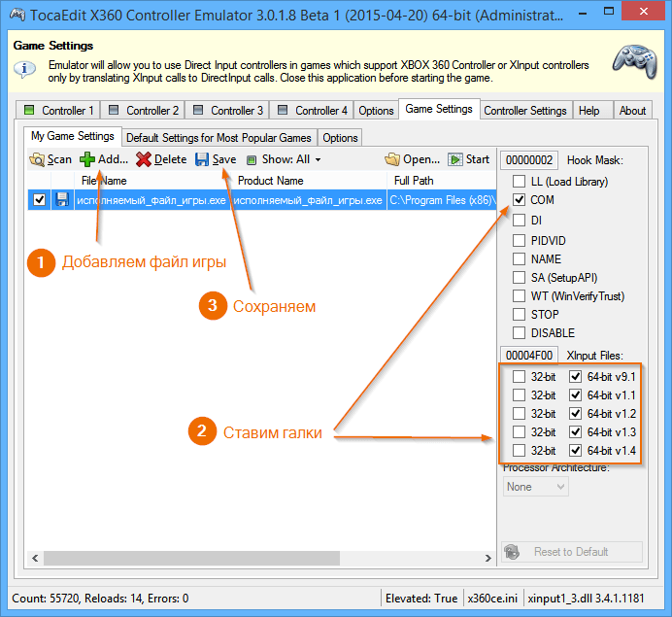Save settings with floppy disk icon
This screenshot has width=672, height=617.
tap(202, 159)
